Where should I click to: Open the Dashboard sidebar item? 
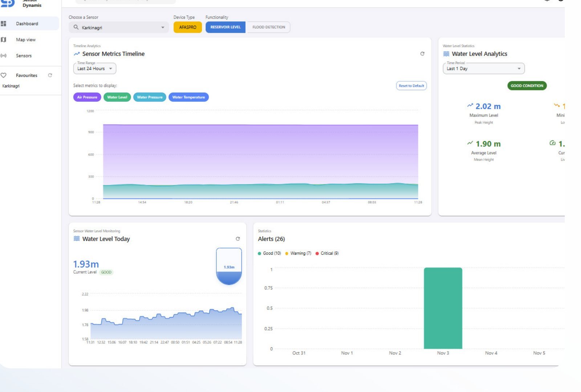click(x=29, y=24)
